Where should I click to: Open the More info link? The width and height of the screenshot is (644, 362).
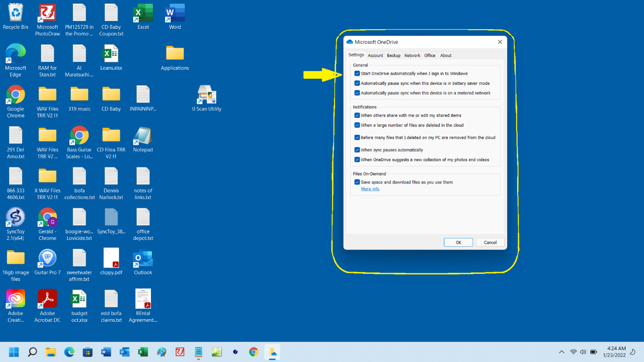370,189
